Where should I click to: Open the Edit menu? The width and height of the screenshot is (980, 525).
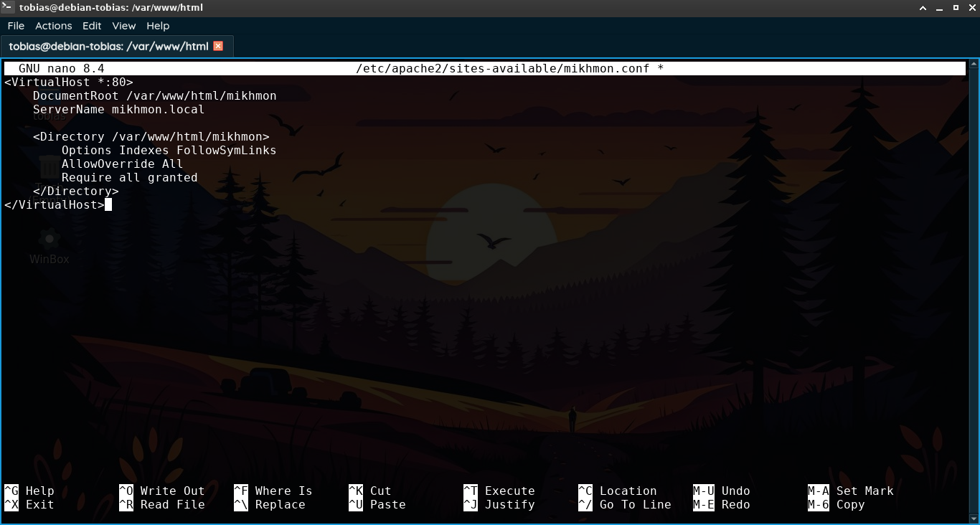92,26
